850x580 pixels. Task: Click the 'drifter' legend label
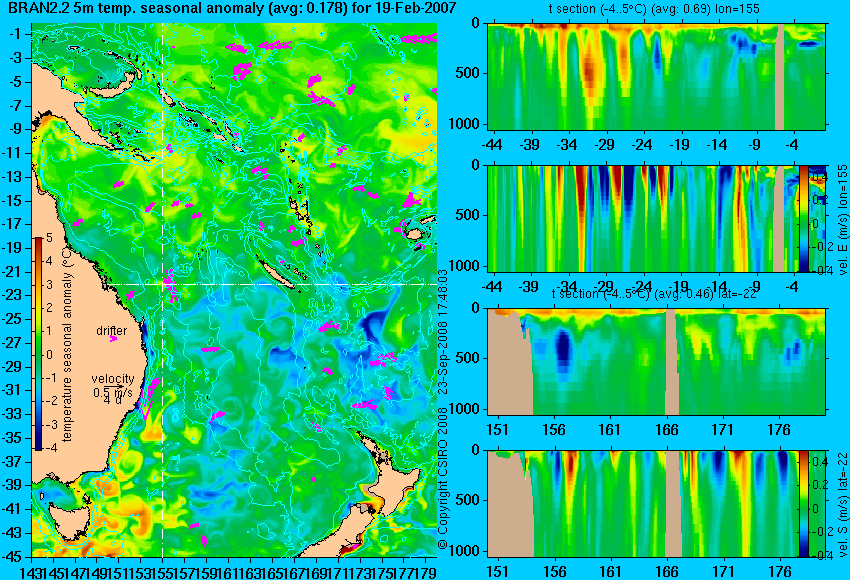pyautogui.click(x=112, y=331)
